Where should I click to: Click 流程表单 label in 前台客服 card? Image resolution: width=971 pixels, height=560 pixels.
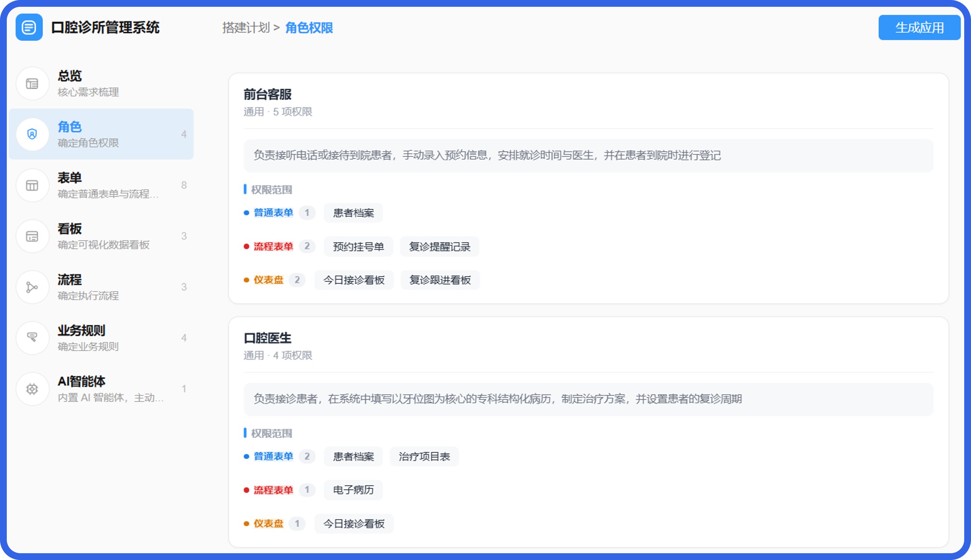pos(274,246)
